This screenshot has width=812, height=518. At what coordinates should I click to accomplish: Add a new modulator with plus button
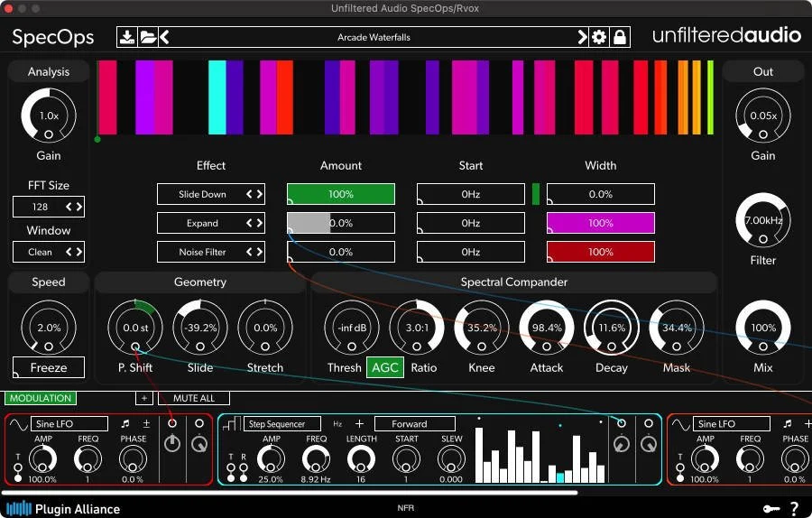point(144,398)
